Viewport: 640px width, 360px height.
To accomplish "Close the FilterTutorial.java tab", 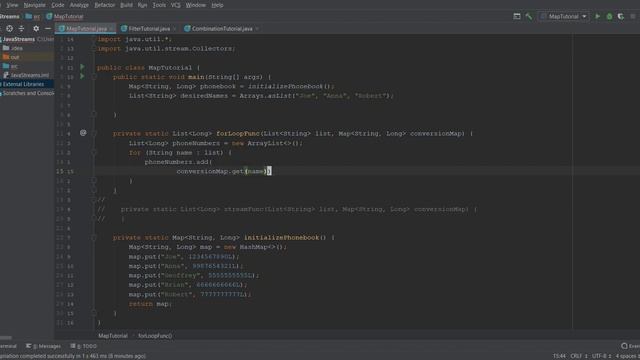I will coord(175,29).
